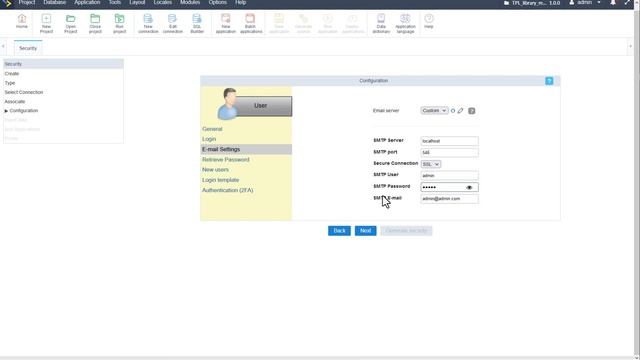This screenshot has width=640, height=360.
Task: Select the Security tab
Action: click(28, 48)
